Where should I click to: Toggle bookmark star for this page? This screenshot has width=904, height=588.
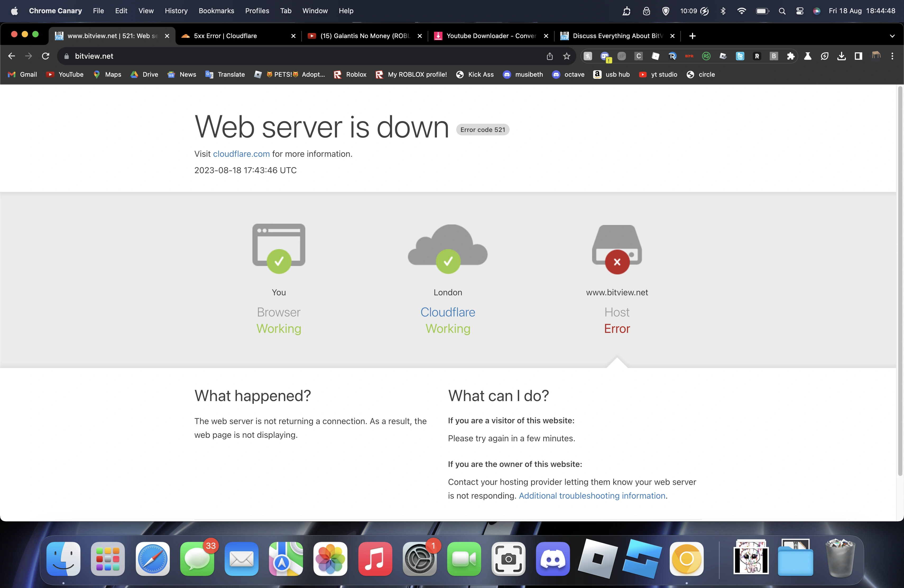point(566,56)
